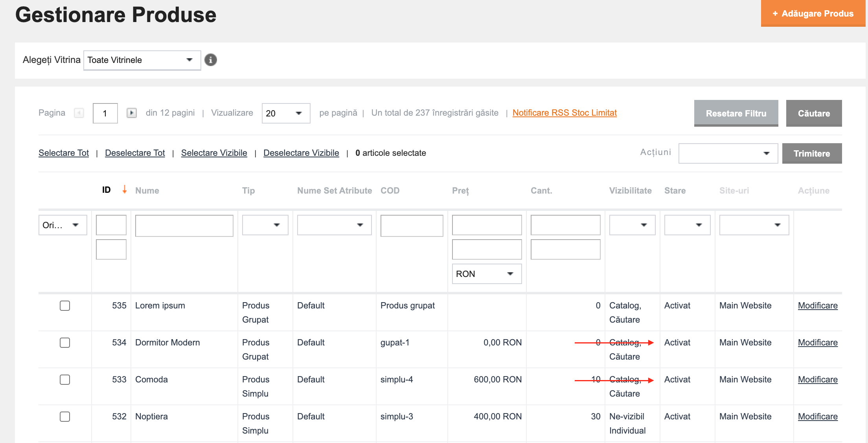Open the Vizibilitate filter dropdown

632,225
